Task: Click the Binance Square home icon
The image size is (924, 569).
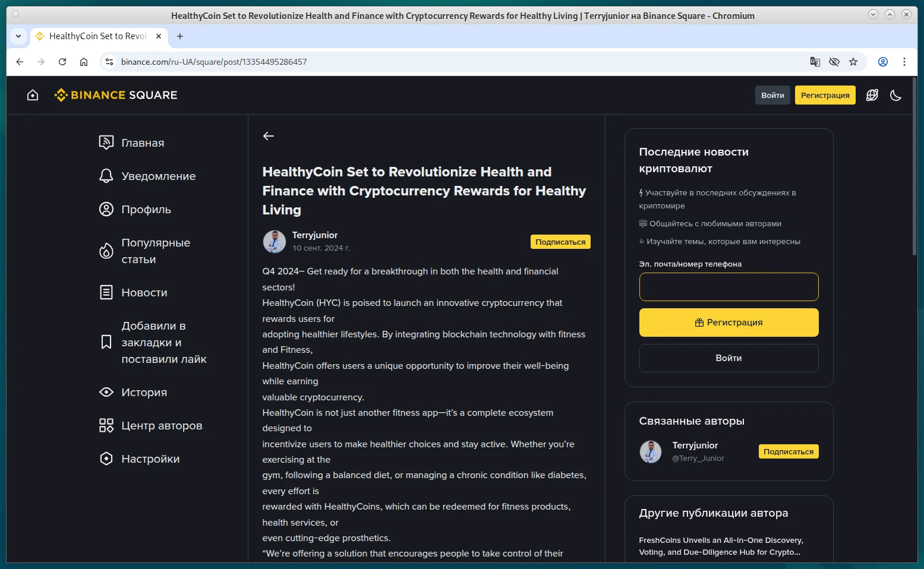Action: coord(33,95)
